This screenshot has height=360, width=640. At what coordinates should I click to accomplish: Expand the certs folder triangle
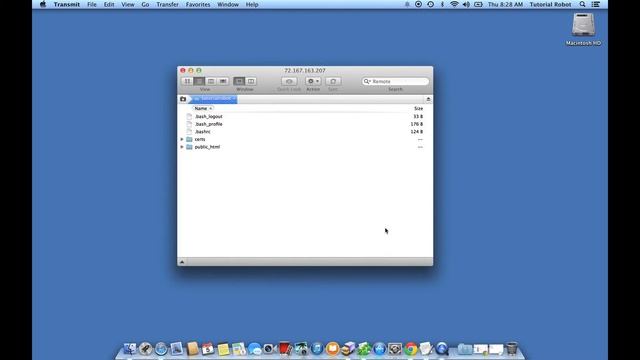[182, 139]
